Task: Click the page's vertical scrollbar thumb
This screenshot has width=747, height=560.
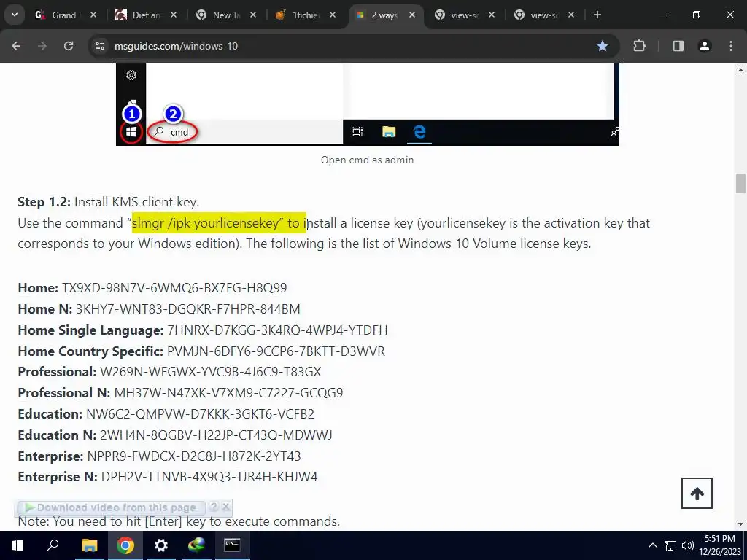Action: point(740,183)
